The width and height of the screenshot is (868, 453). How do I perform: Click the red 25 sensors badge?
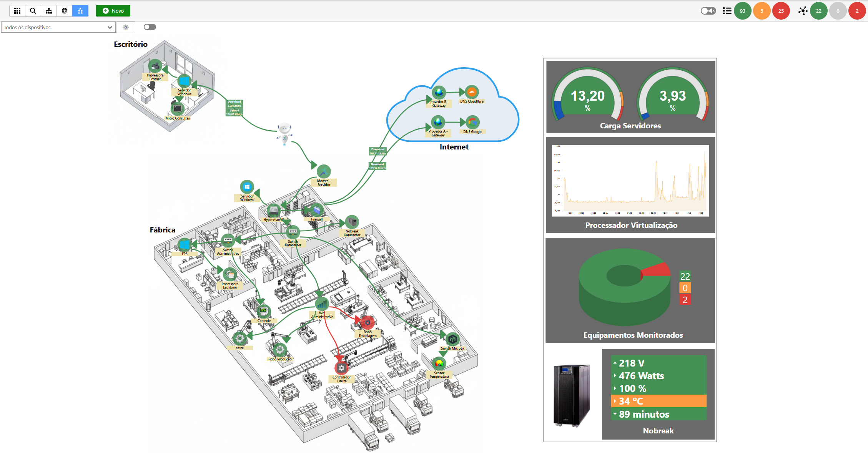(x=781, y=11)
